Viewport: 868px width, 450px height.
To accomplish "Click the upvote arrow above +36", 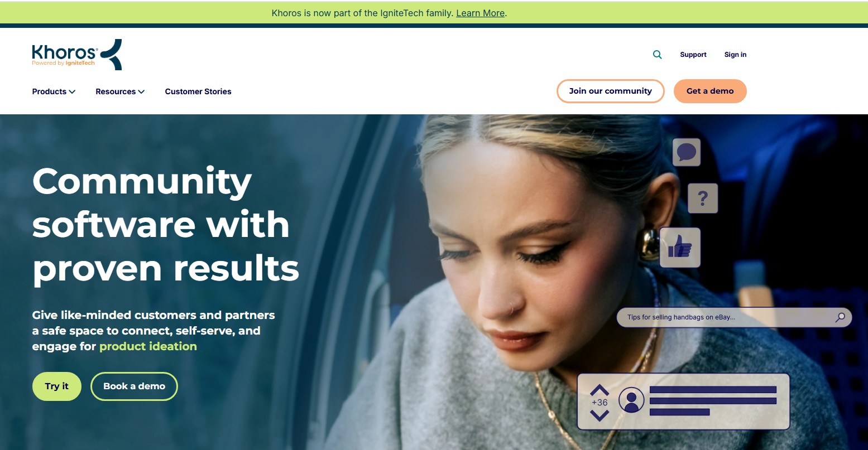I will [x=600, y=390].
